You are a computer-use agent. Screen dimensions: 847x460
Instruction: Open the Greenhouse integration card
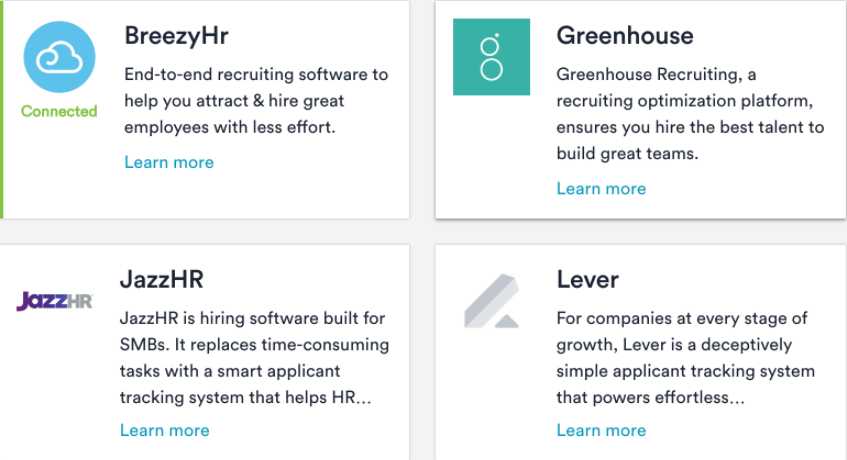tap(641, 110)
